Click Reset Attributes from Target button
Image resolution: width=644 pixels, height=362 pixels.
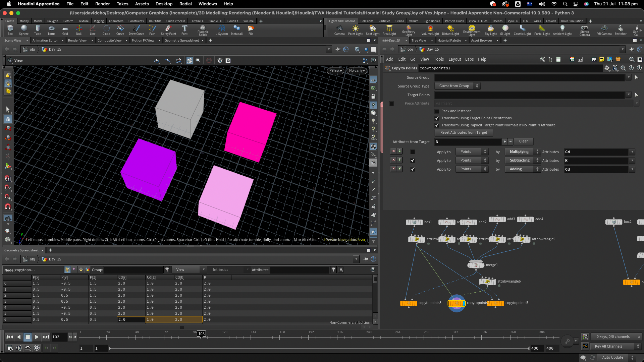point(464,133)
